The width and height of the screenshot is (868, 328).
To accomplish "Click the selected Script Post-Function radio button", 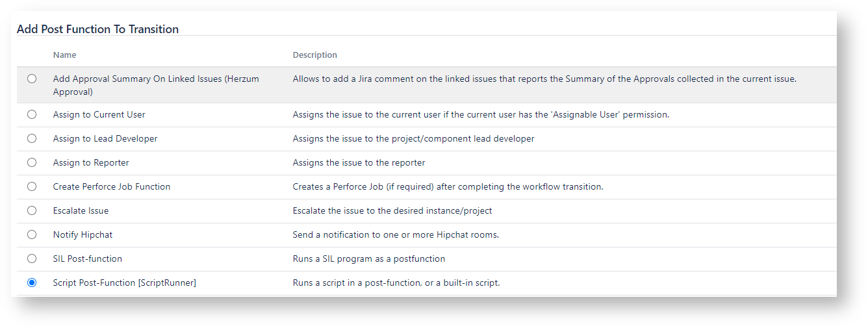I will tap(32, 283).
